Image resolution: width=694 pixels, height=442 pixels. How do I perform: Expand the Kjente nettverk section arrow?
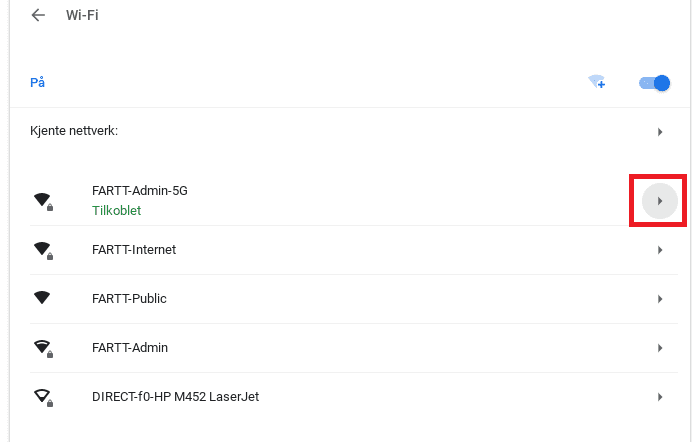tap(660, 132)
